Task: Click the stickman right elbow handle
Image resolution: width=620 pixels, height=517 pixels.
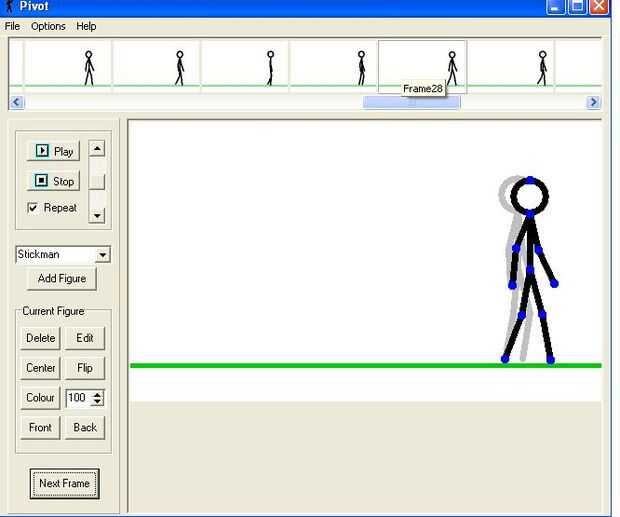Action: 539,249
